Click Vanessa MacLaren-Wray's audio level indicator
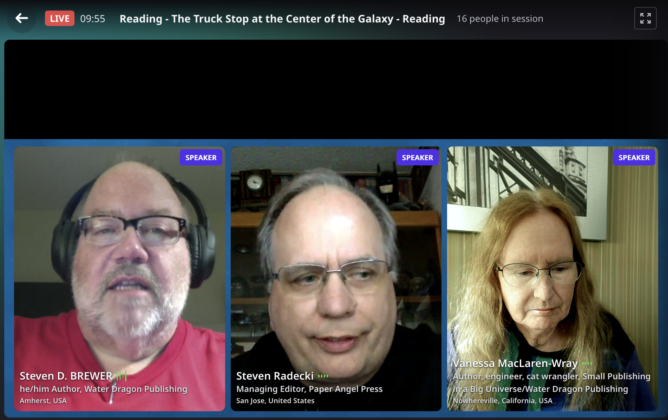Screen dimensions: 668x420 click(x=587, y=363)
